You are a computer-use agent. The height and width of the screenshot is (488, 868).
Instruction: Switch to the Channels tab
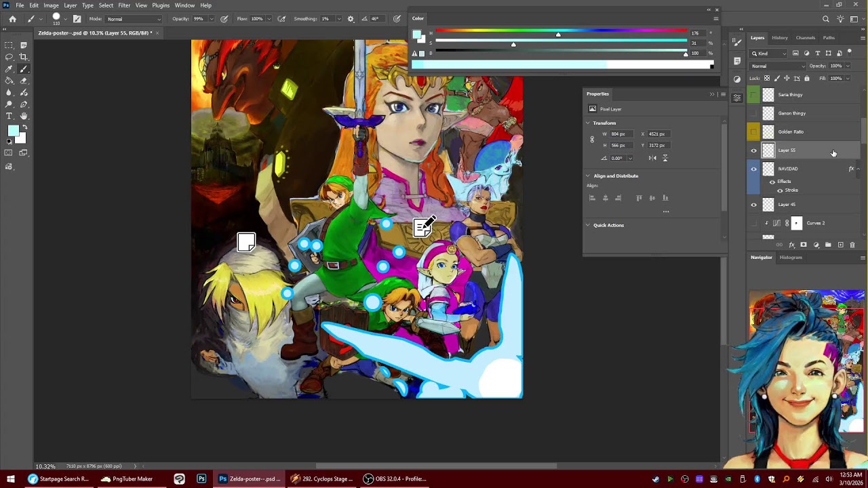(x=806, y=38)
